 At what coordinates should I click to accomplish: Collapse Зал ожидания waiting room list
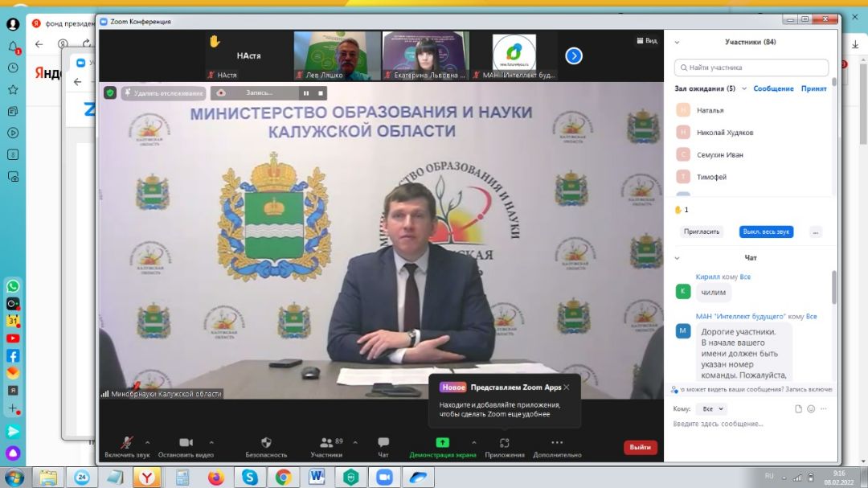[x=744, y=88]
